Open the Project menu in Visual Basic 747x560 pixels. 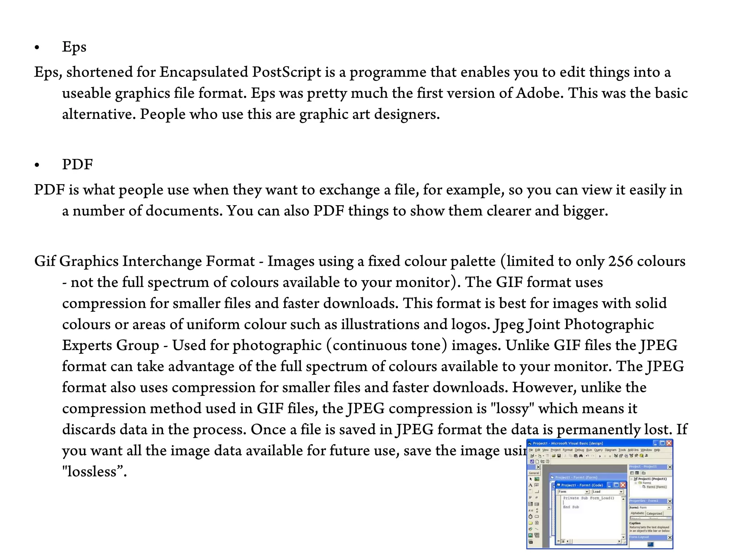coord(556,450)
